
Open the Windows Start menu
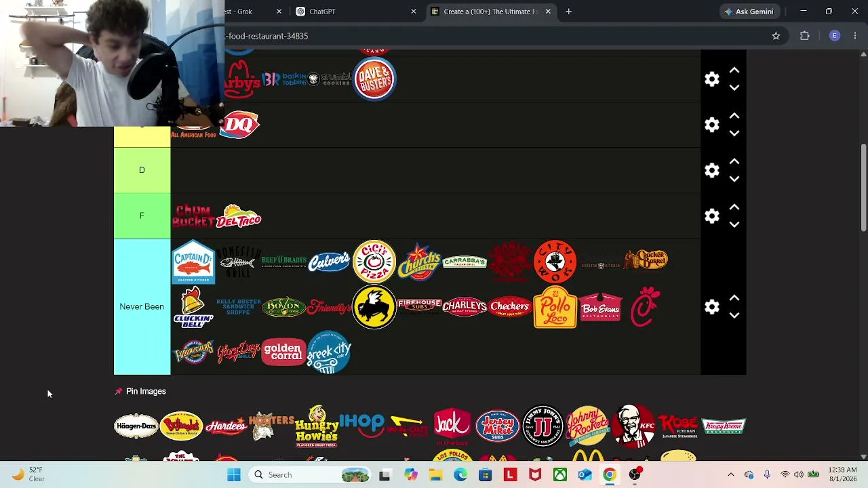pos(234,474)
